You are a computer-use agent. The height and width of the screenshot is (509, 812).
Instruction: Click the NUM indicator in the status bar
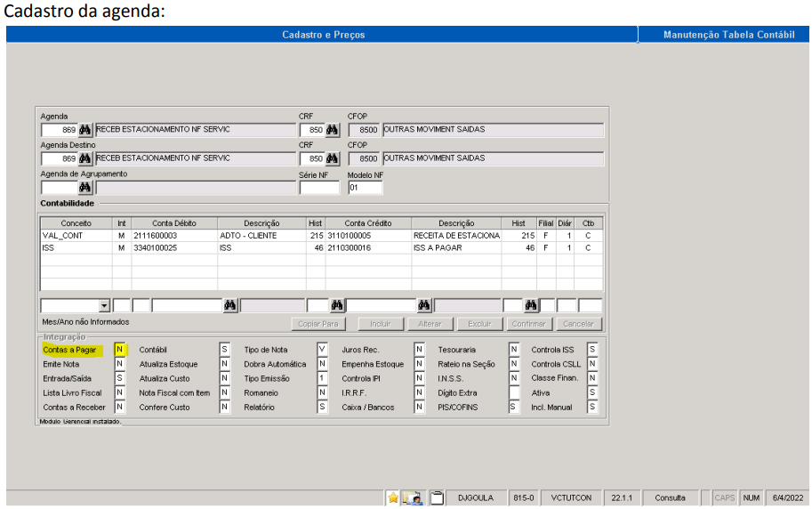(751, 497)
